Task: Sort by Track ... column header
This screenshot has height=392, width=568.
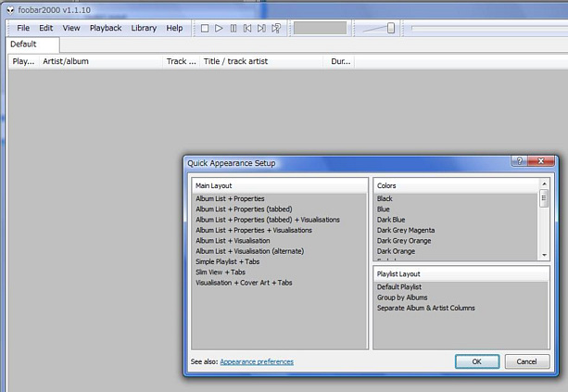Action: pos(181,61)
